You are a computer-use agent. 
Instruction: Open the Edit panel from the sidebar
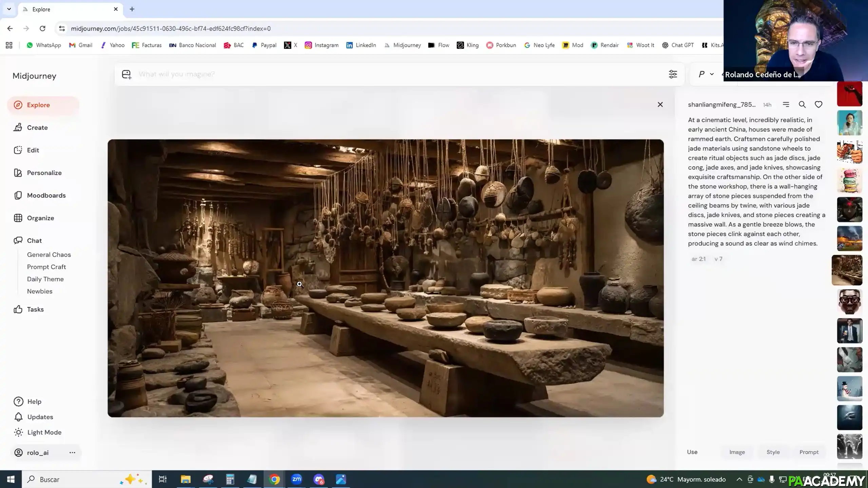point(33,150)
